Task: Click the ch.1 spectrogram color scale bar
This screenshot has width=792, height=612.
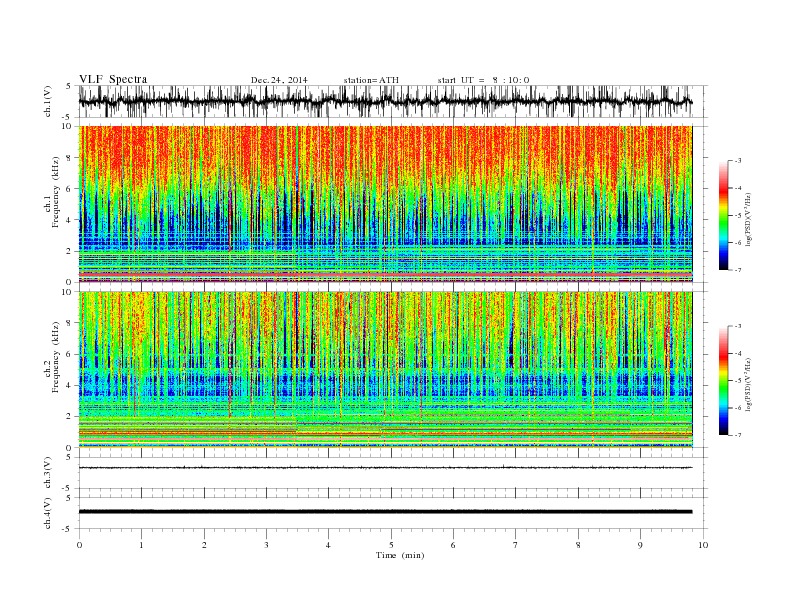Action: click(723, 216)
